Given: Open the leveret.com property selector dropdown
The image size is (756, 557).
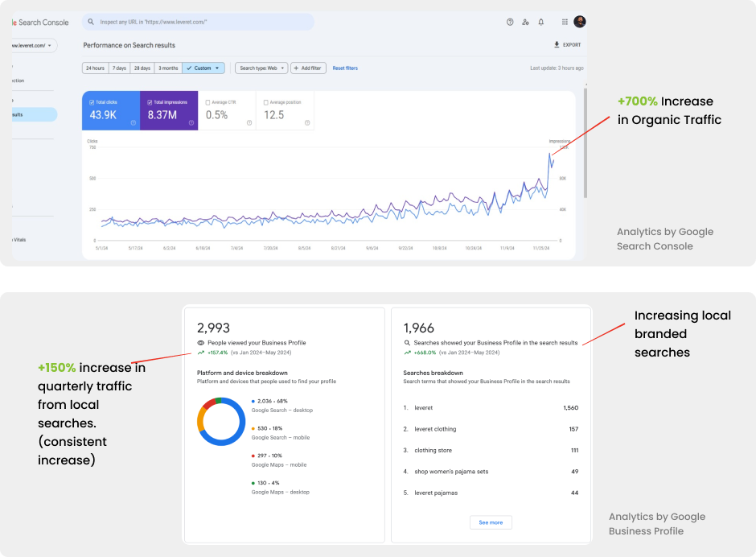Looking at the screenshot, I should 31,46.
